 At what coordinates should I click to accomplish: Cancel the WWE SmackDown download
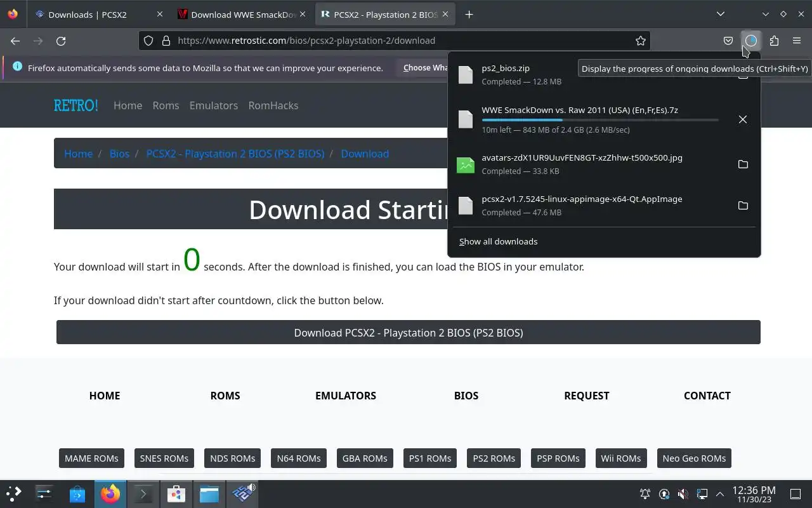tap(743, 119)
